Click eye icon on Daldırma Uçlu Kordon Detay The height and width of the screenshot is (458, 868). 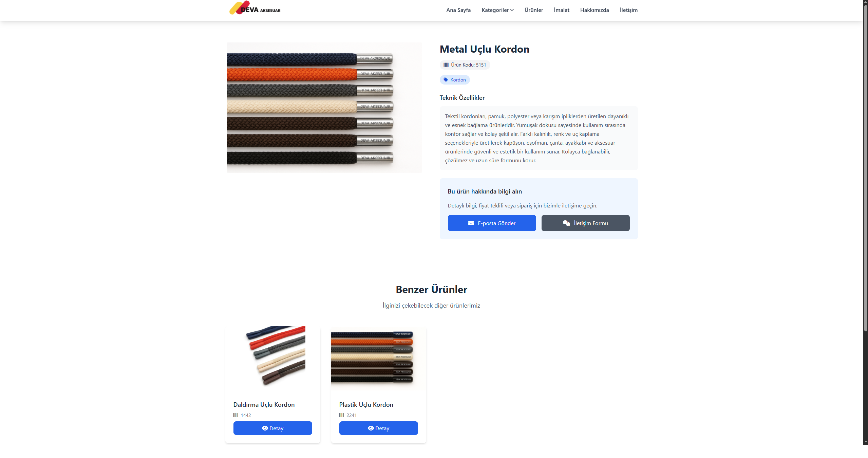tap(265, 428)
